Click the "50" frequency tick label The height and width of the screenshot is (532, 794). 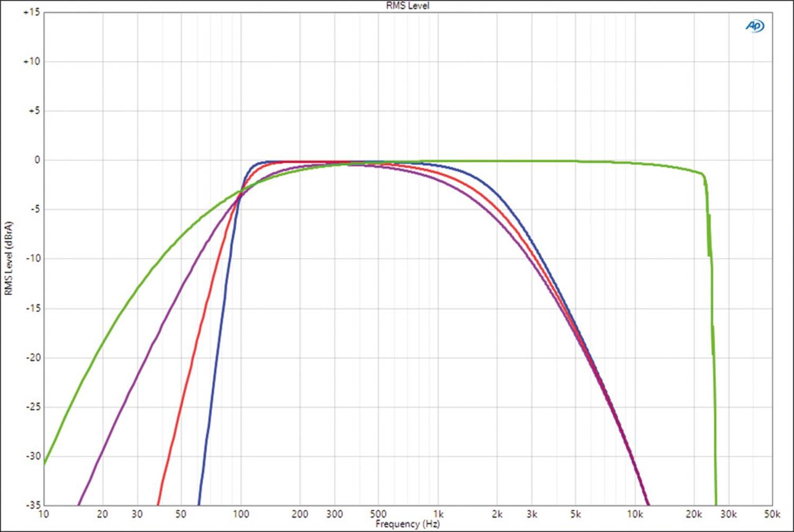pyautogui.click(x=181, y=514)
